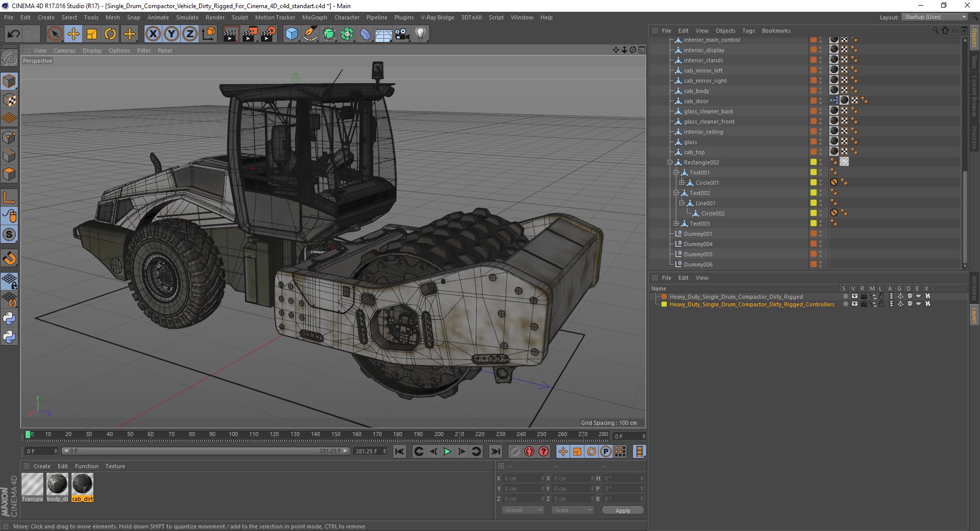The height and width of the screenshot is (531, 980).
Task: Open the spline pen tool
Action: coord(310,34)
